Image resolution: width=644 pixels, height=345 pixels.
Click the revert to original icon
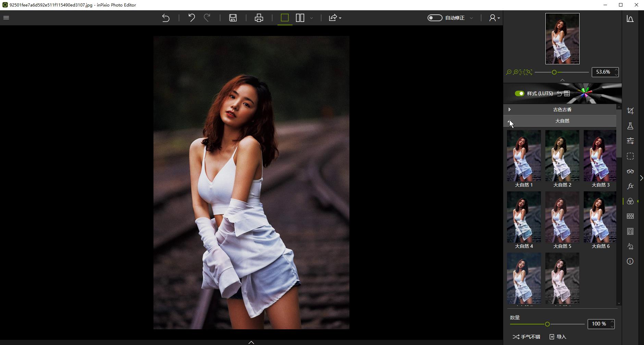tap(166, 18)
